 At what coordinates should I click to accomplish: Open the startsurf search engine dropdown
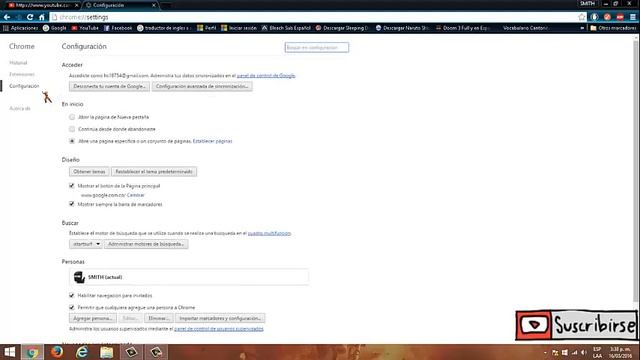86,244
